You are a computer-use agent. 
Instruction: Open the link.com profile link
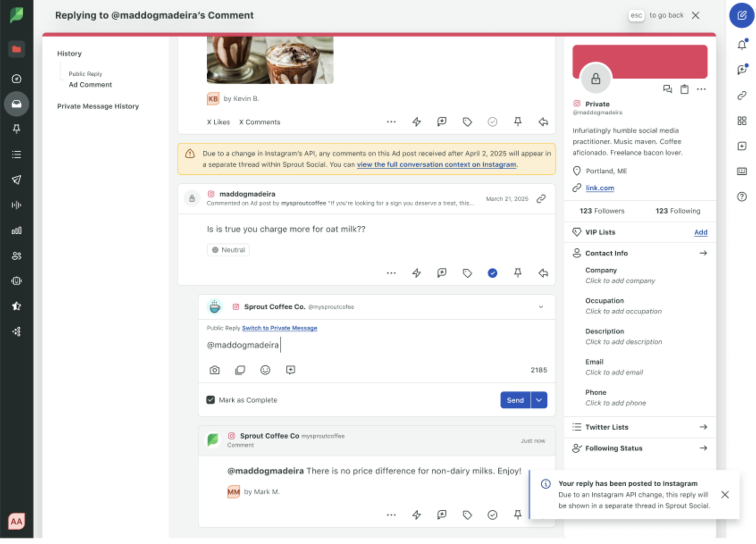600,188
